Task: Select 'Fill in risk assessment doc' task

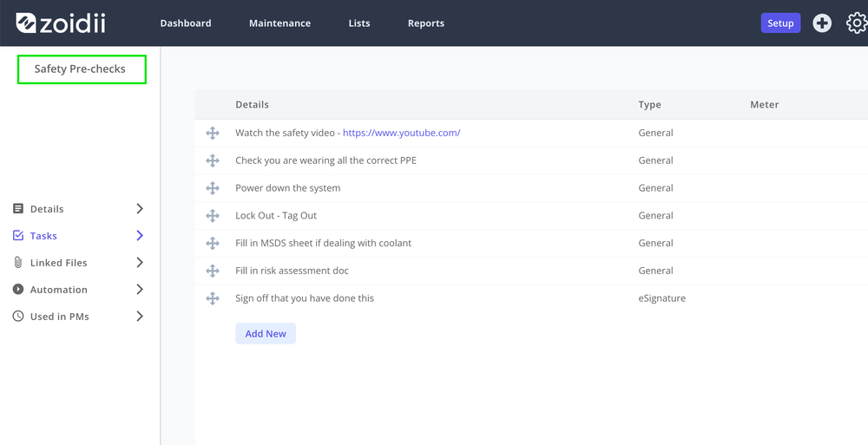Action: point(292,271)
